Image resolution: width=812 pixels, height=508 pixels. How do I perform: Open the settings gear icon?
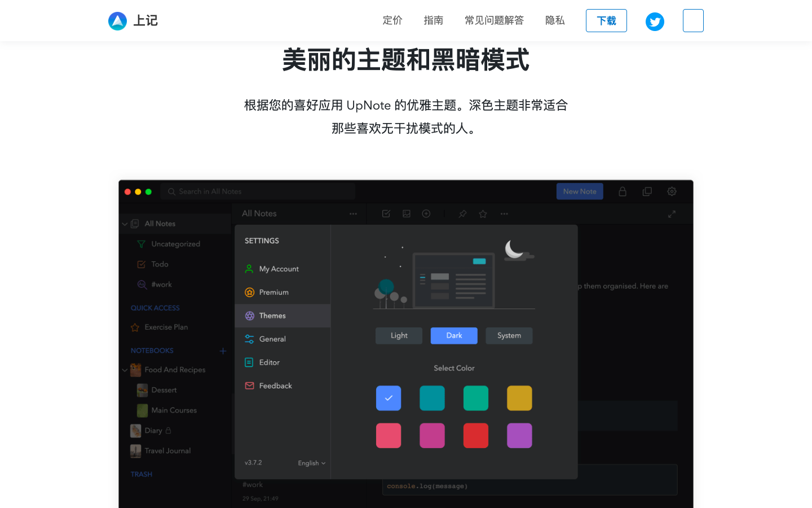672,191
